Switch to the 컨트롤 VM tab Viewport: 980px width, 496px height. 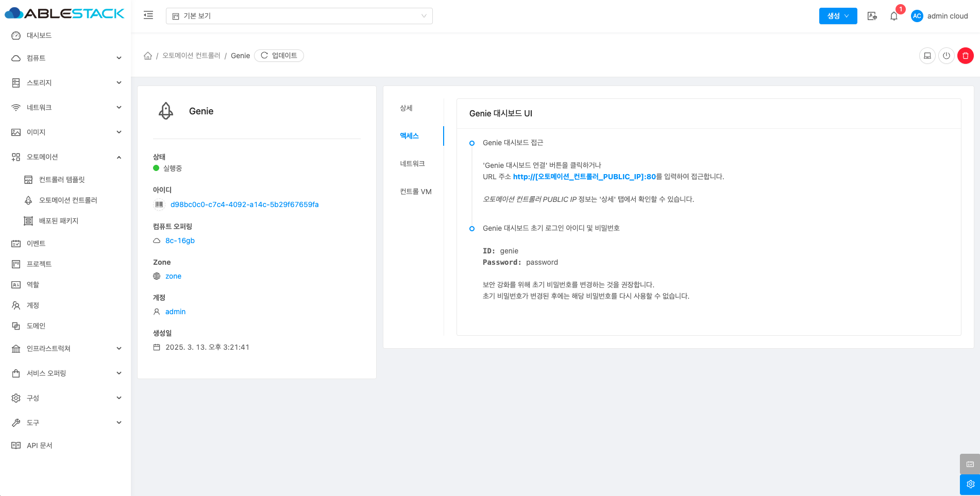click(x=416, y=192)
